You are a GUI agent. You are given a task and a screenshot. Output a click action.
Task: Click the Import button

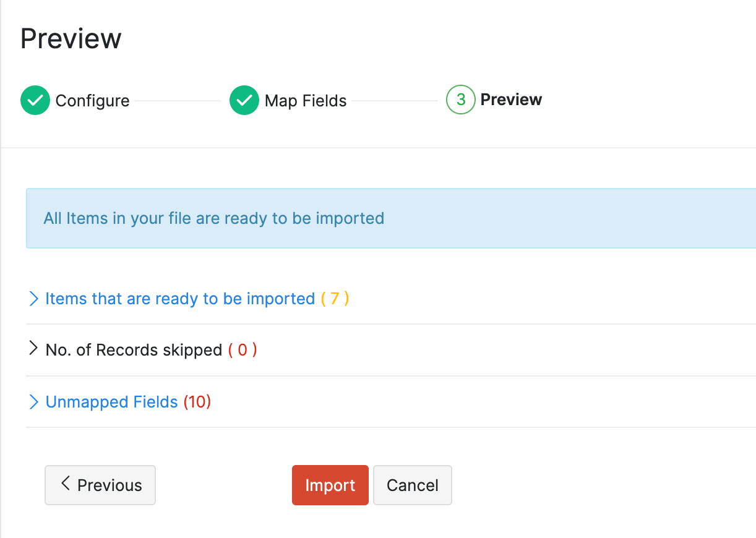[330, 485]
